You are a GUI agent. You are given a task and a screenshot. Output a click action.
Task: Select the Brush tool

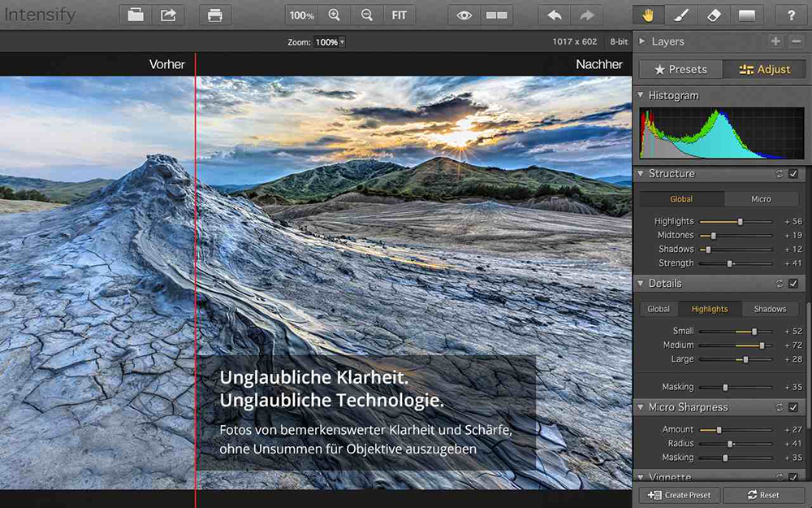click(x=682, y=15)
